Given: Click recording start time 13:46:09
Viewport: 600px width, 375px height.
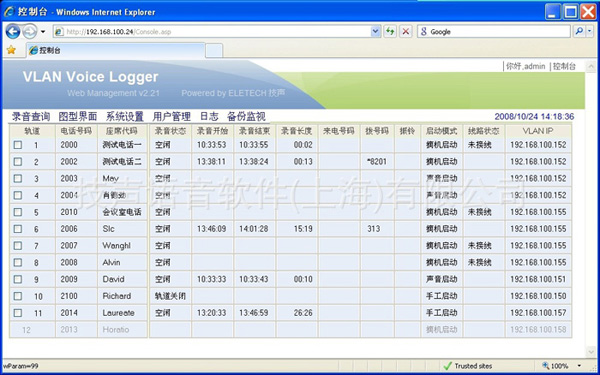Looking at the screenshot, I should coord(212,229).
